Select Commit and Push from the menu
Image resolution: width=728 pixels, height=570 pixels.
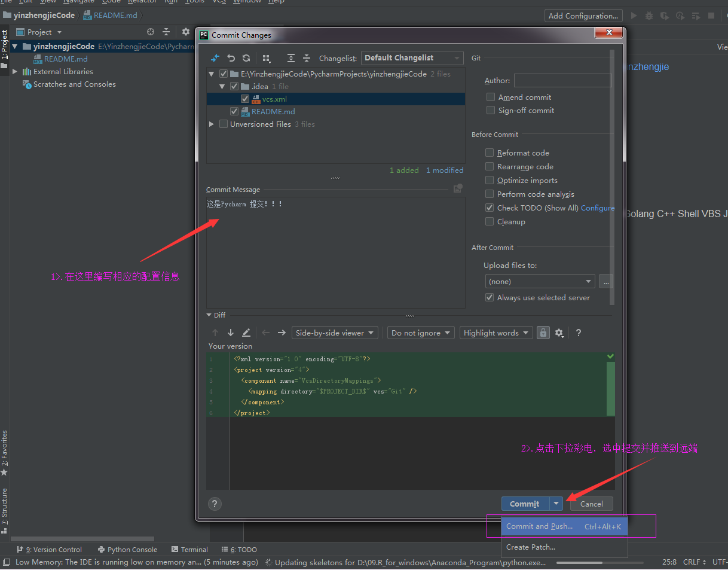coord(539,526)
